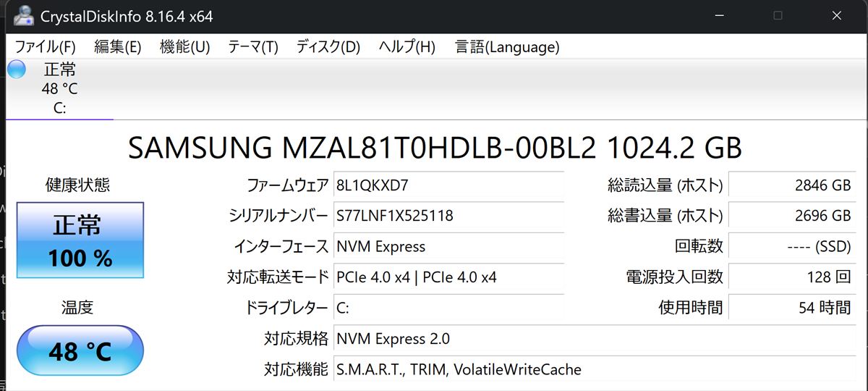The height and width of the screenshot is (391, 868).
Task: Click the 対応機能 label
Action: click(296, 369)
